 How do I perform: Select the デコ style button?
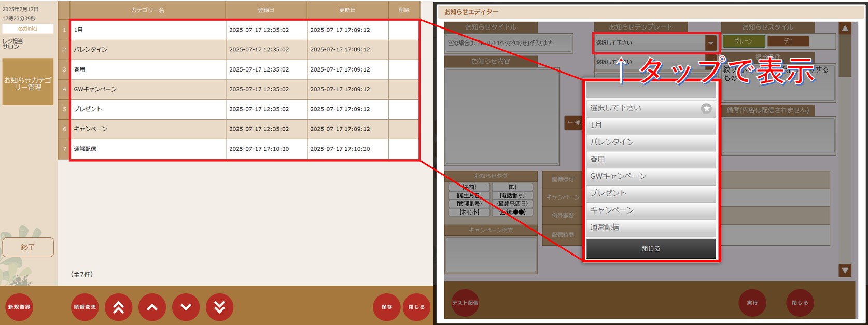click(x=788, y=41)
